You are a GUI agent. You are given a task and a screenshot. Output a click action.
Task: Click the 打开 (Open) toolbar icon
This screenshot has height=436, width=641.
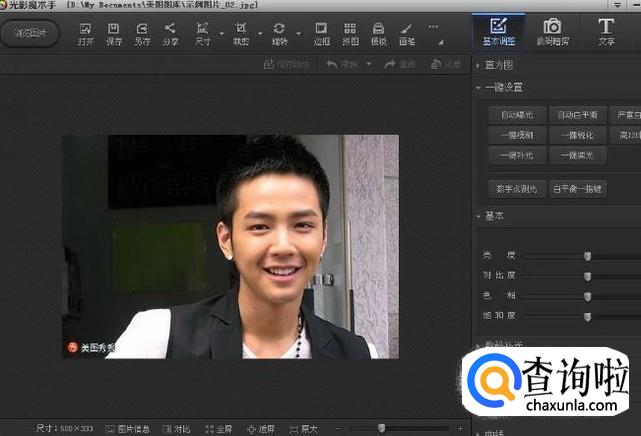[x=86, y=32]
